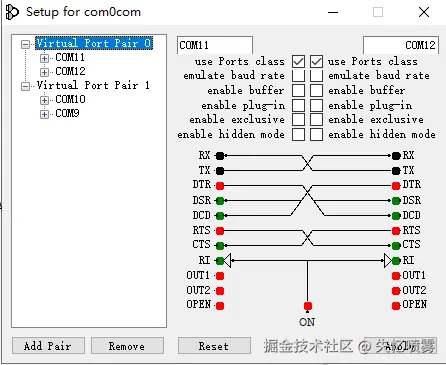Check left enable hidden mode checkbox

[x=298, y=134]
